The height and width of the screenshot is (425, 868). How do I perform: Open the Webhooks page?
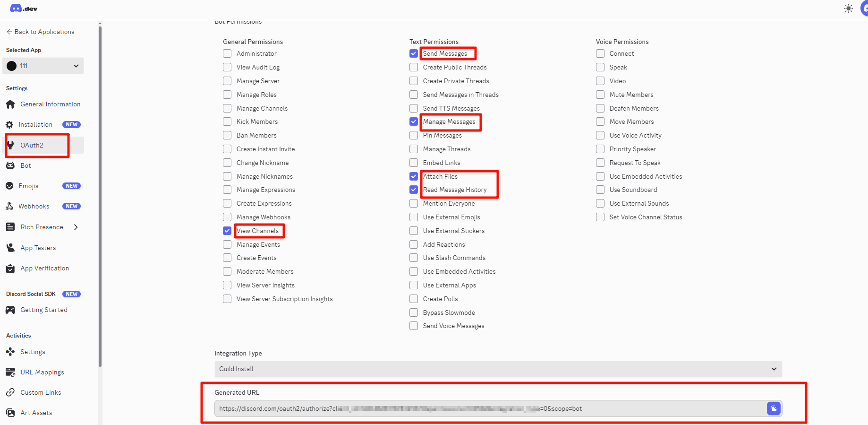pyautogui.click(x=34, y=206)
